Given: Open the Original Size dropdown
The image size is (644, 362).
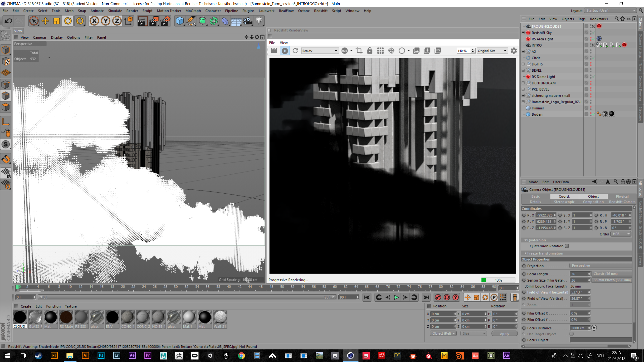Looking at the screenshot, I should coord(492,51).
